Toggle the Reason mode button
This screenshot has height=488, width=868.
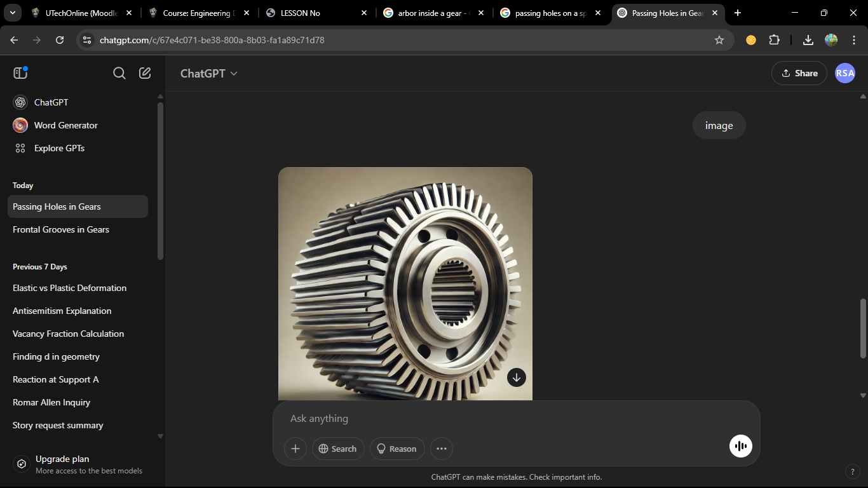[397, 449]
